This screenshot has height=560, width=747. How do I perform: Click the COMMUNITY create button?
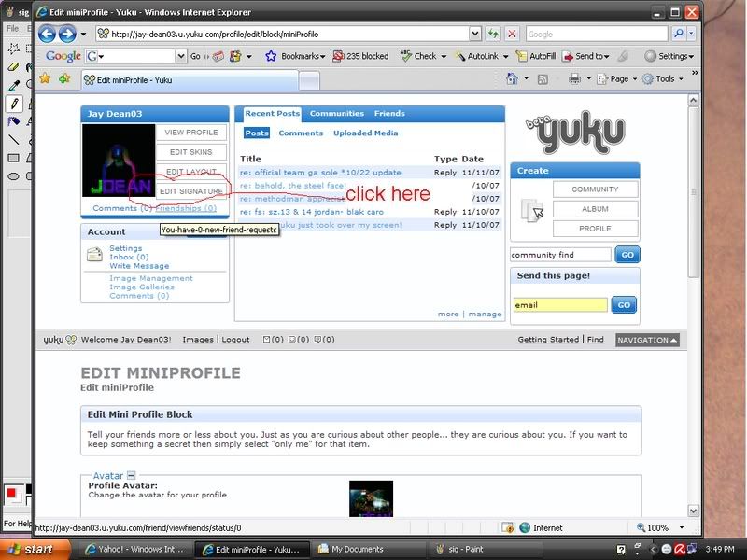pos(595,189)
